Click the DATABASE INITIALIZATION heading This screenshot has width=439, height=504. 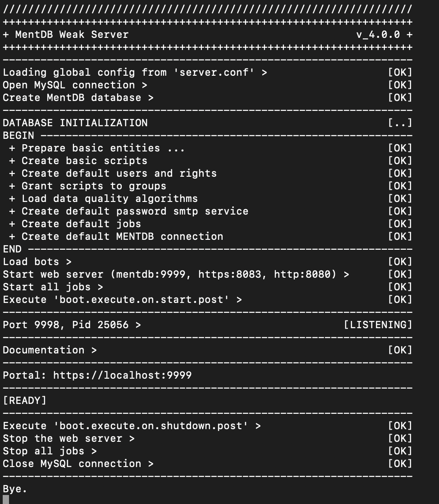[75, 123]
